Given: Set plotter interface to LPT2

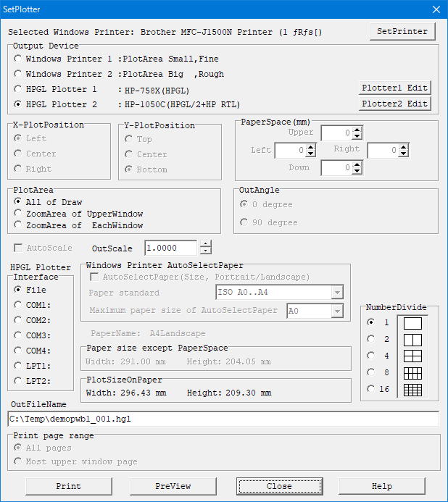Looking at the screenshot, I should (18, 381).
